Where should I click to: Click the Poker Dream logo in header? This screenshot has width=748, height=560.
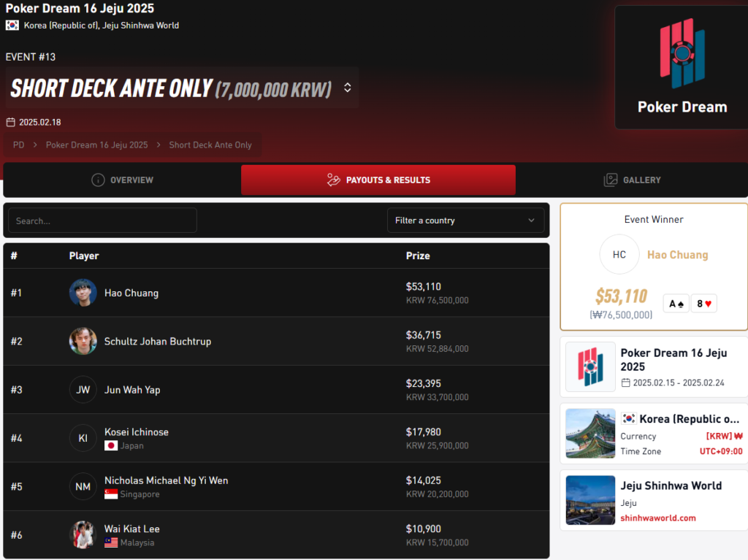(682, 53)
